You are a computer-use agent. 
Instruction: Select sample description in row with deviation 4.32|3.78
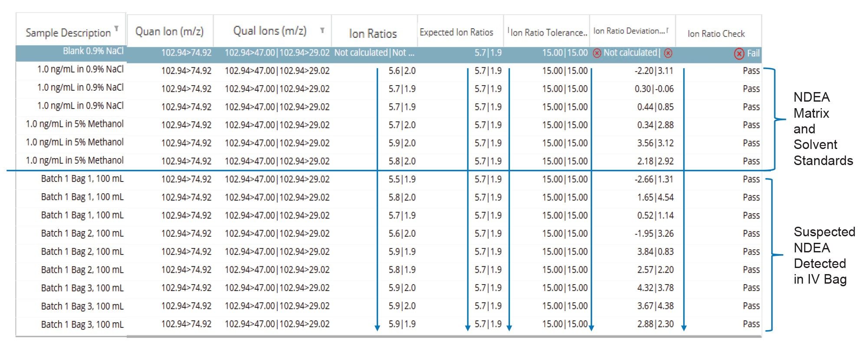point(82,288)
